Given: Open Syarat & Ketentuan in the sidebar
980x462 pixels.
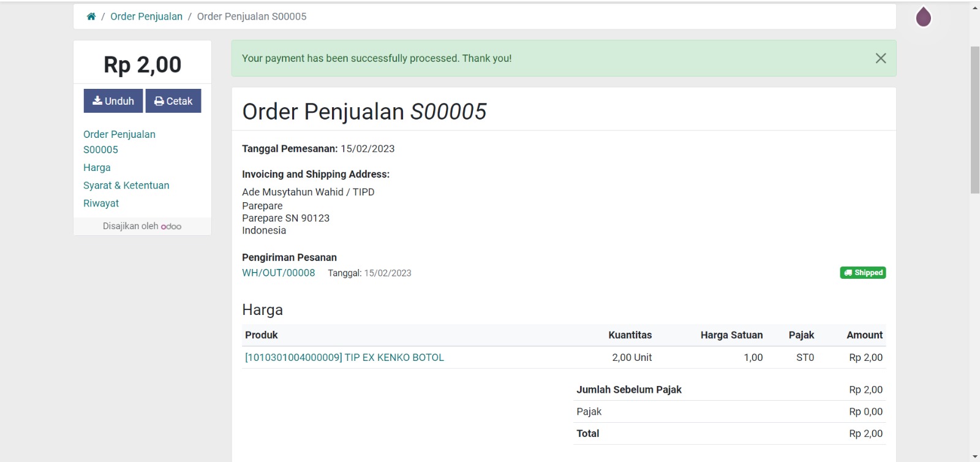Looking at the screenshot, I should click(x=126, y=185).
